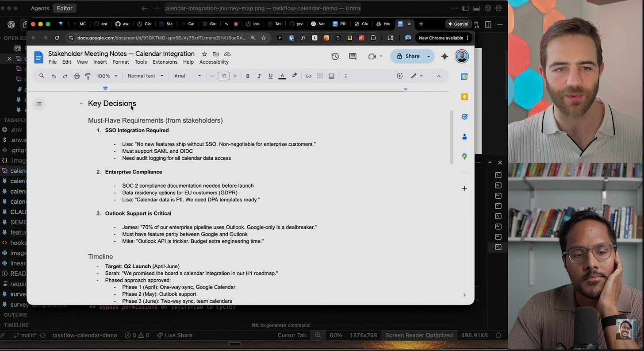Open Meet call options dropdown arrow
The height and width of the screenshot is (351, 644).
point(381,56)
